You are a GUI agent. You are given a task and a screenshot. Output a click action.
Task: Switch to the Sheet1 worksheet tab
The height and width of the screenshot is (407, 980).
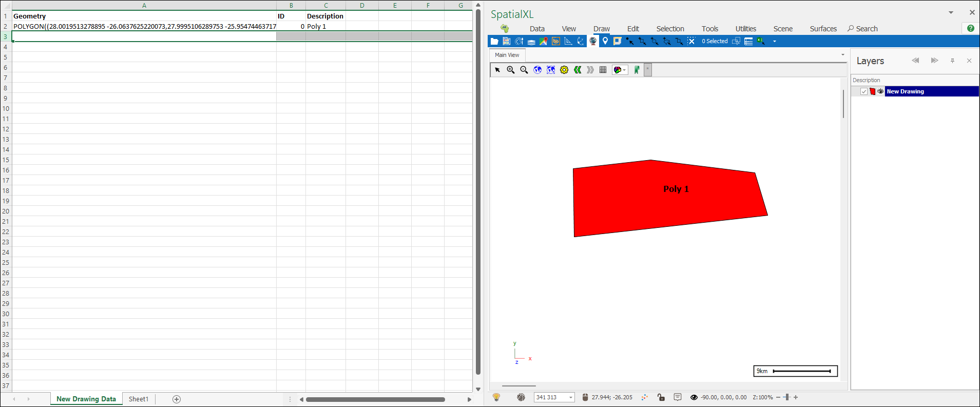click(x=138, y=399)
